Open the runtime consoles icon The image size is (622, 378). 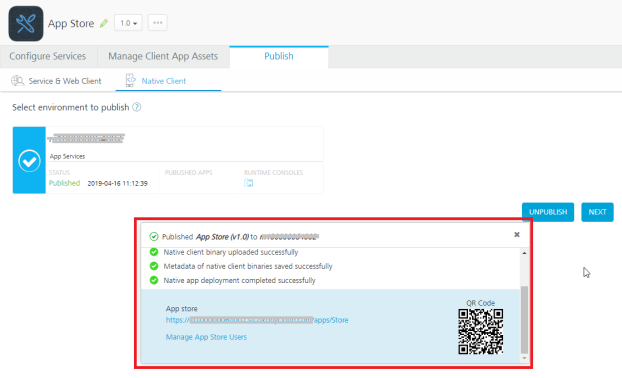(x=249, y=183)
